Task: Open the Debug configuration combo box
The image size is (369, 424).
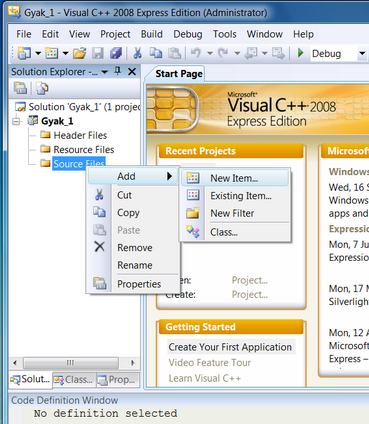Action: pyautogui.click(x=362, y=53)
